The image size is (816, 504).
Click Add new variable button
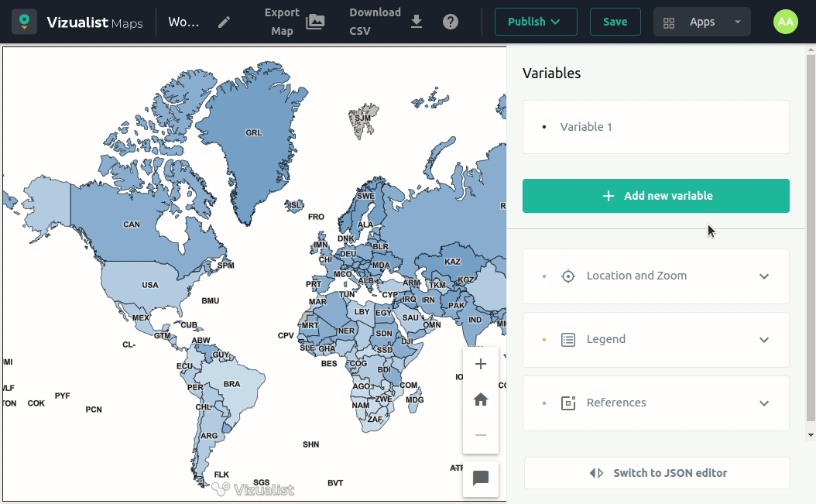(x=656, y=196)
